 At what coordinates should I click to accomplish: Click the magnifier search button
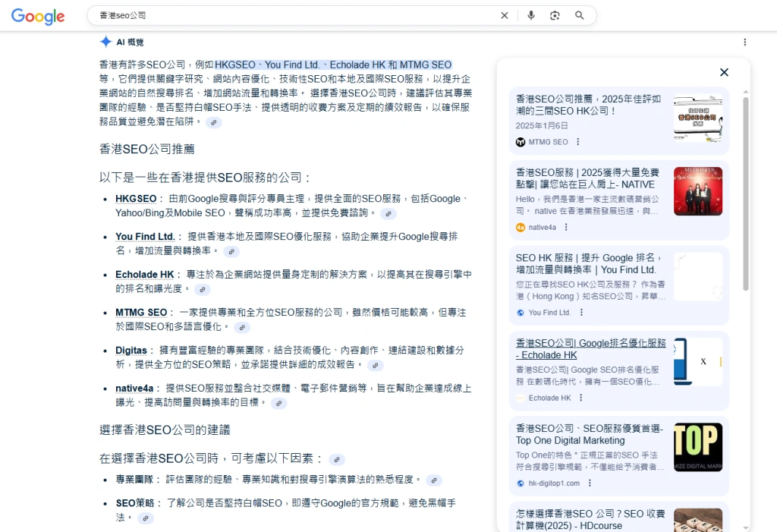click(580, 15)
